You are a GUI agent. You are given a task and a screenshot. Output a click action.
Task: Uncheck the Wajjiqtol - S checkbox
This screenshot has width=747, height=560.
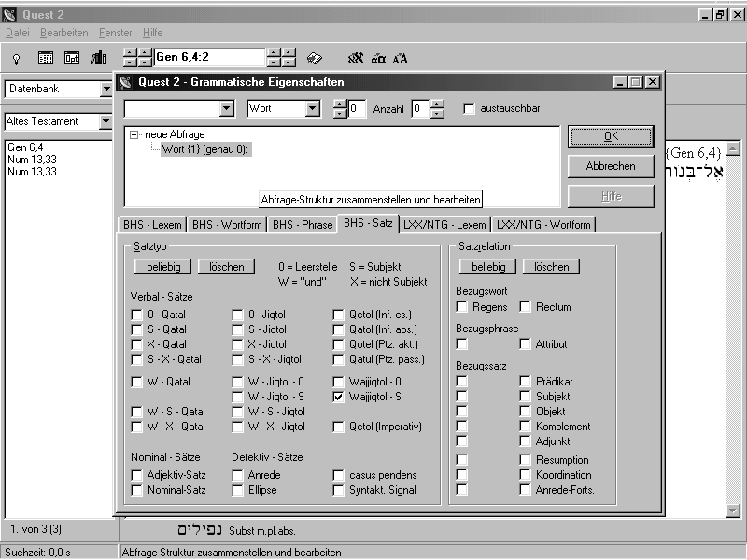338,397
